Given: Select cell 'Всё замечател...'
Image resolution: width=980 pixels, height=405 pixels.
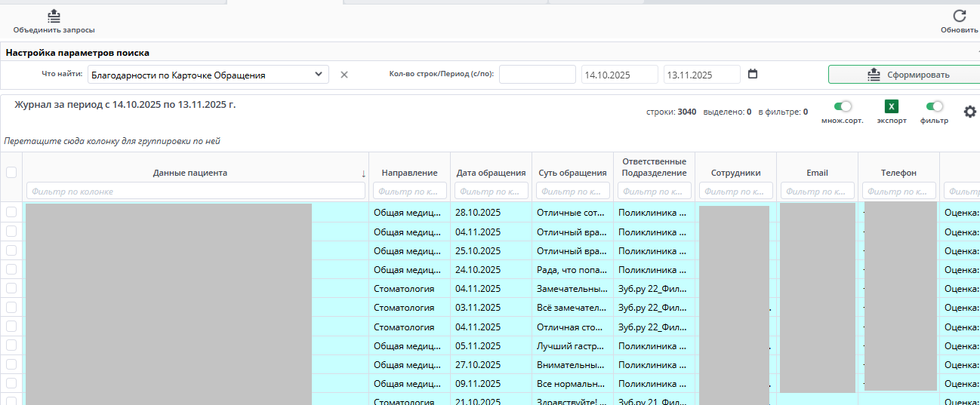Looking at the screenshot, I should 572,307.
